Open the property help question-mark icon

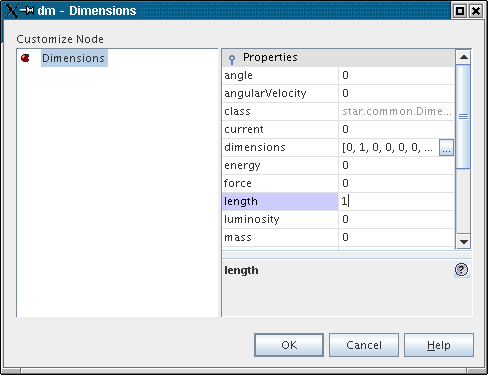[x=462, y=270]
